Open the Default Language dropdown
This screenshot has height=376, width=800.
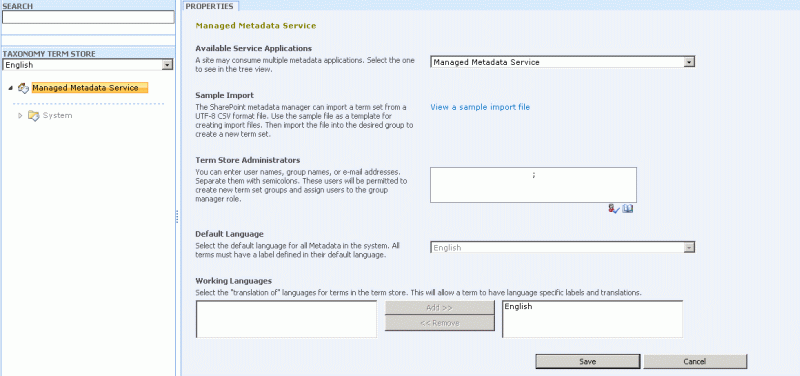point(689,247)
